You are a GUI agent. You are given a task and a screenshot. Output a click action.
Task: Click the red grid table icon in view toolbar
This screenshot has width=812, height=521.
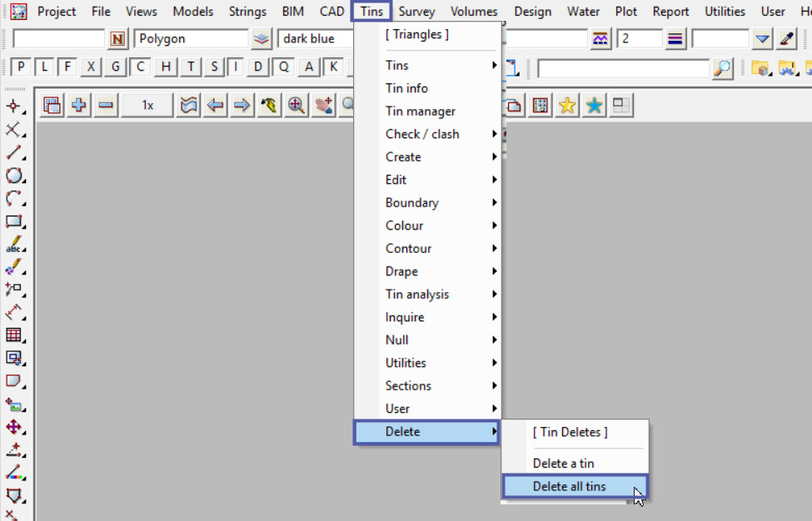coord(541,106)
